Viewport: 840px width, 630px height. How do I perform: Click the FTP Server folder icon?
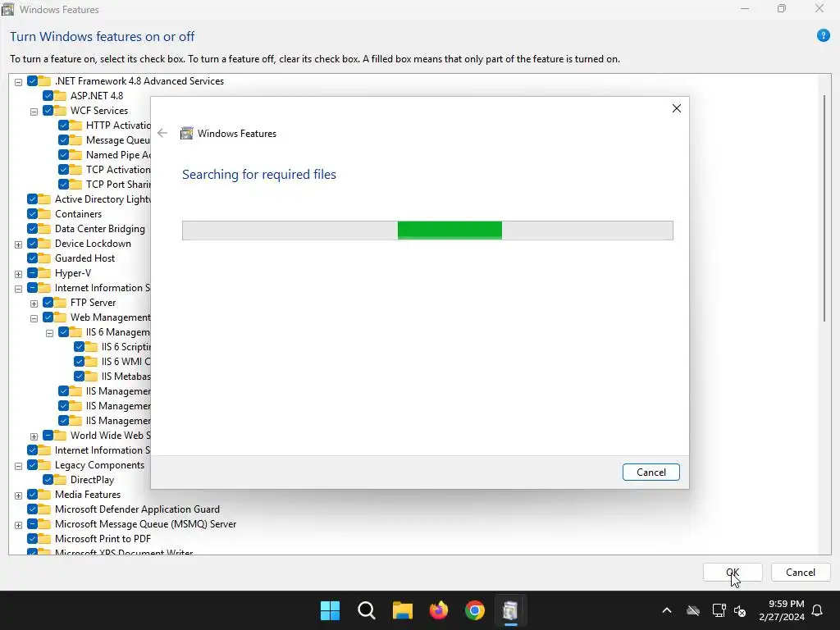pos(60,302)
